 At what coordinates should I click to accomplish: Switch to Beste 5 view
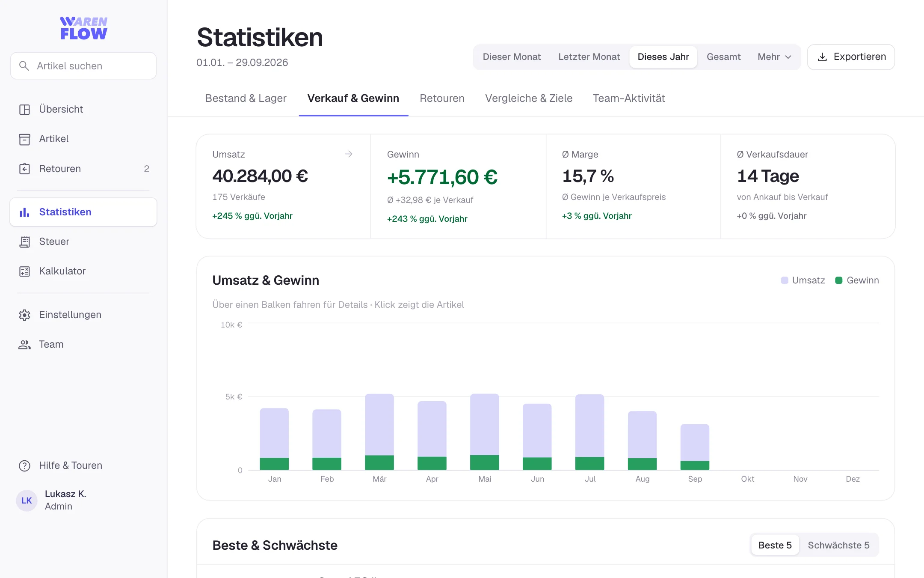point(775,545)
